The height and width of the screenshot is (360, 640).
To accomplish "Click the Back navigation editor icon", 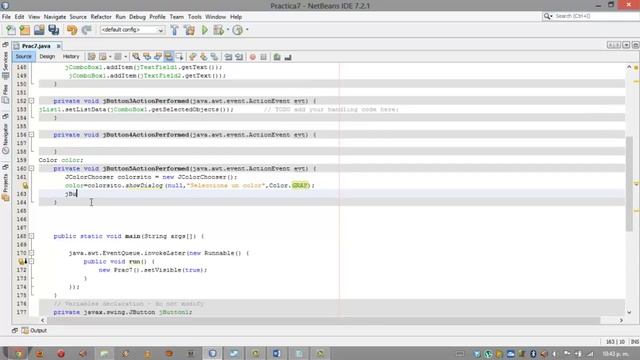I will click(x=103, y=57).
